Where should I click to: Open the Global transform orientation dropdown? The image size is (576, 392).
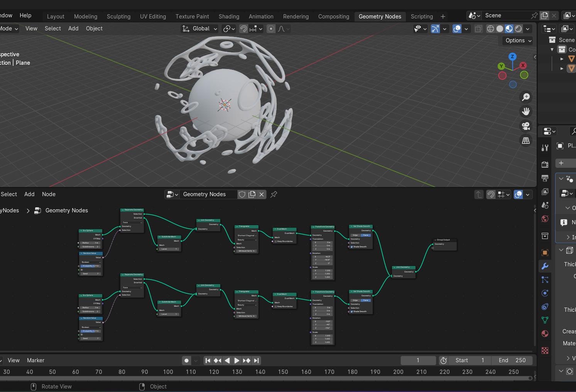click(x=200, y=29)
